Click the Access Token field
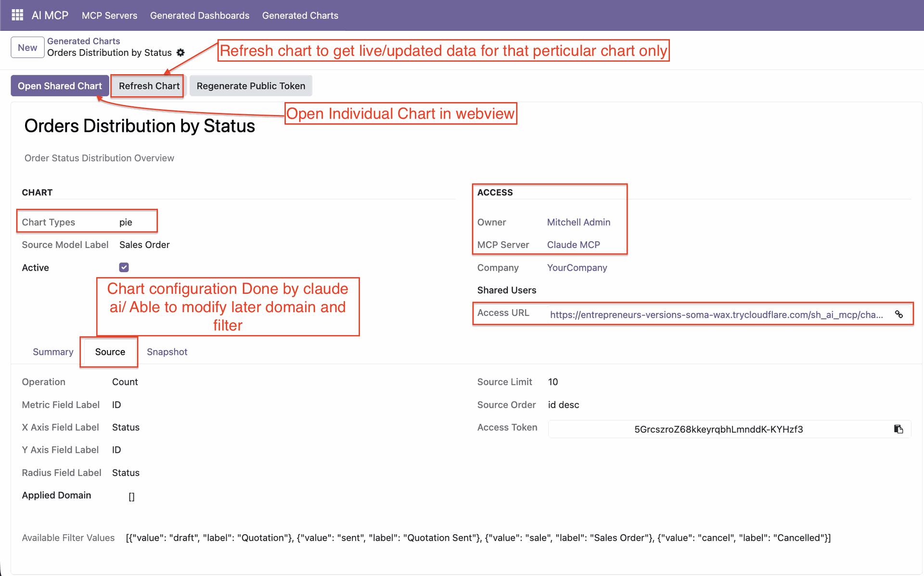Viewport: 924px width, 576px height. tap(718, 429)
